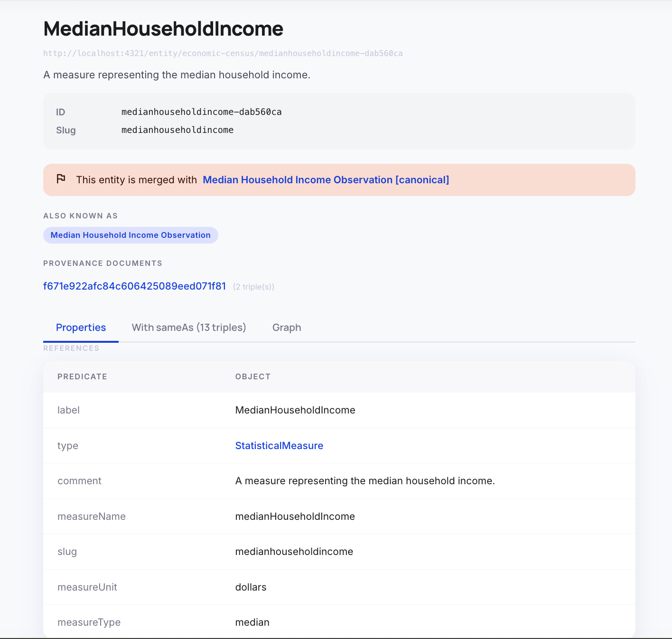Click the PREDICATE column header
The width and height of the screenshot is (672, 639).
(x=82, y=376)
